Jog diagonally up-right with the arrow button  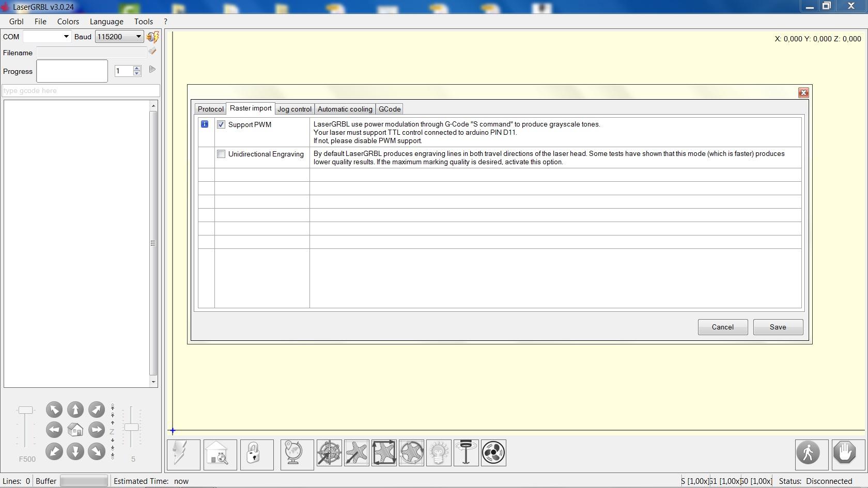click(96, 410)
